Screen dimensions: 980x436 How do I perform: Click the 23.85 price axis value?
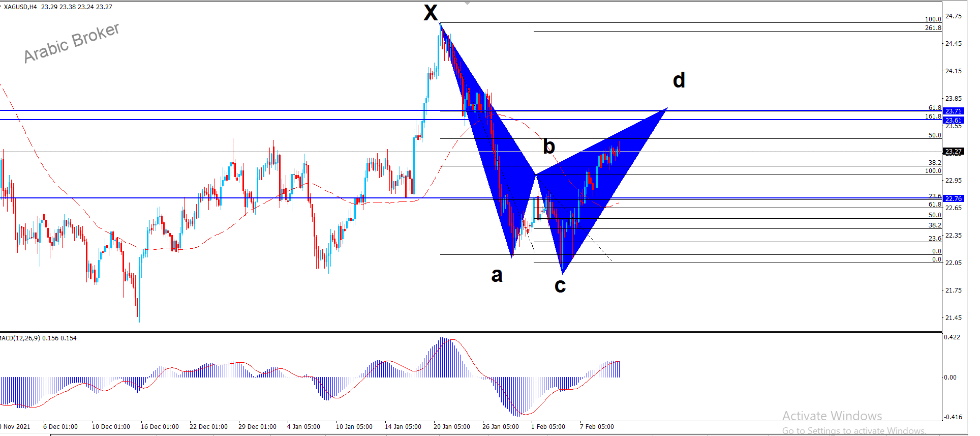(x=954, y=99)
